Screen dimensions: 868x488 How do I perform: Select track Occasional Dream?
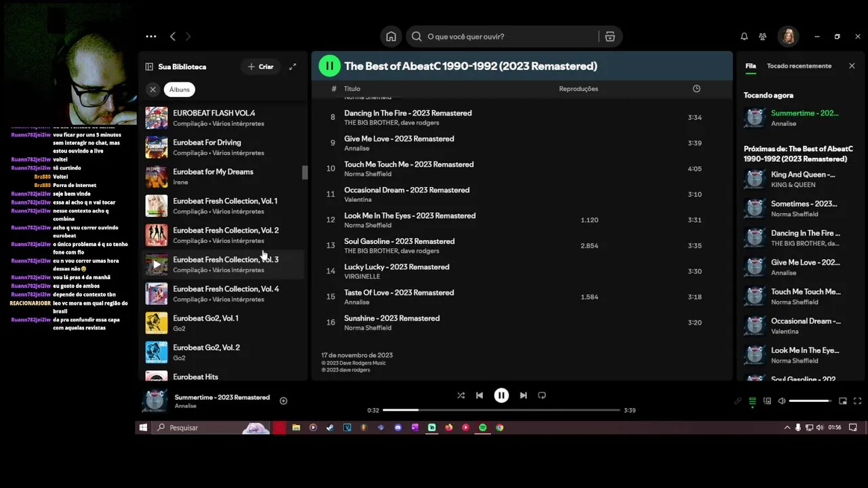(521, 195)
